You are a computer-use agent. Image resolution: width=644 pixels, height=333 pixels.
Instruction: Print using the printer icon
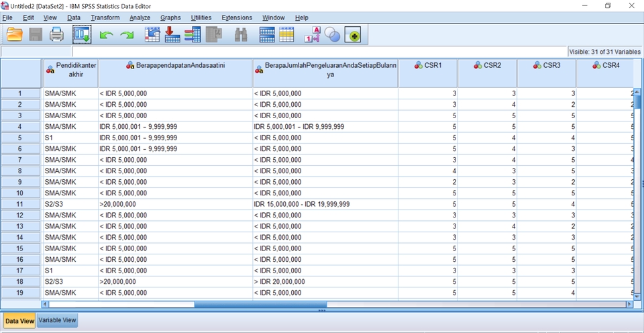click(x=56, y=34)
